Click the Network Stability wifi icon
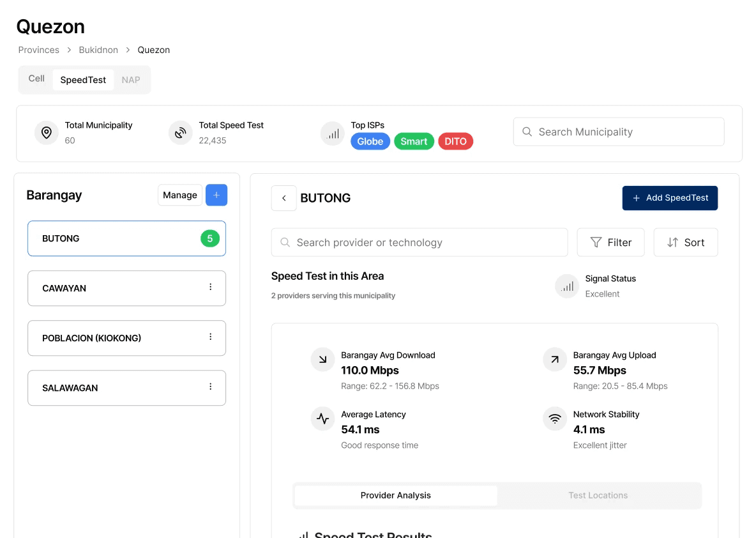Screen dimensions: 756x538 pyautogui.click(x=555, y=419)
